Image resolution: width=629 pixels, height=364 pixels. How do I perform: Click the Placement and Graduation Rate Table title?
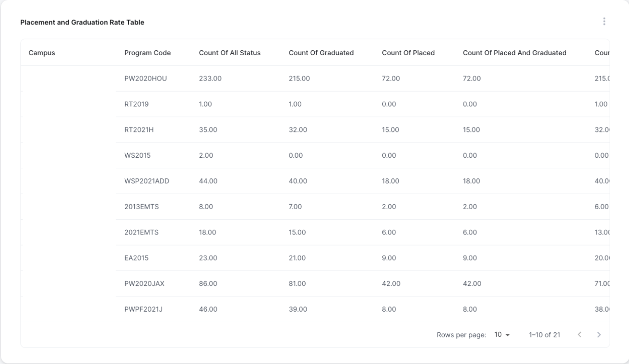[x=82, y=23]
